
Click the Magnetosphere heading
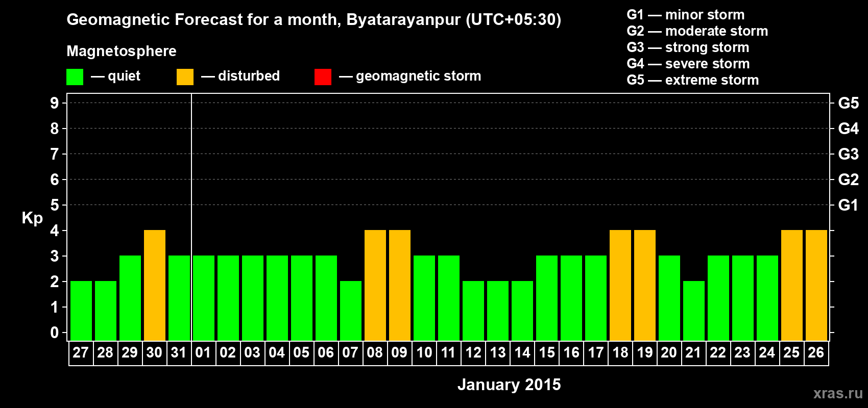pyautogui.click(x=122, y=51)
